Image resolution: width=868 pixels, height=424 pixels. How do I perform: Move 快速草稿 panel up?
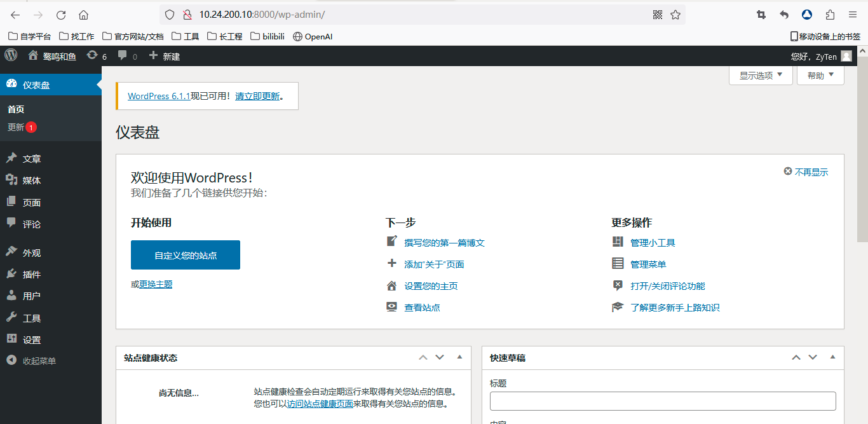pos(796,357)
